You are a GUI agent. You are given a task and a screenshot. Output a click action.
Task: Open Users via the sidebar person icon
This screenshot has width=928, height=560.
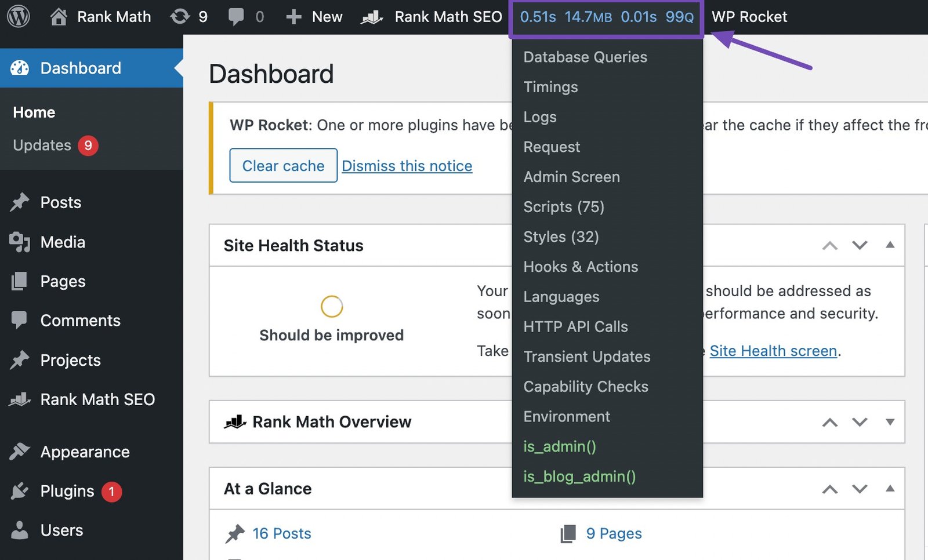[20, 530]
